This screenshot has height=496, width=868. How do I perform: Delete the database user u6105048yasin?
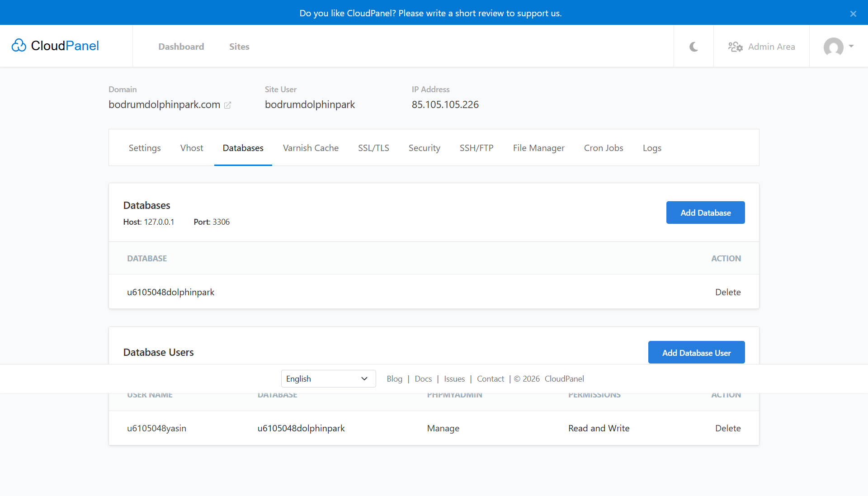click(x=728, y=428)
